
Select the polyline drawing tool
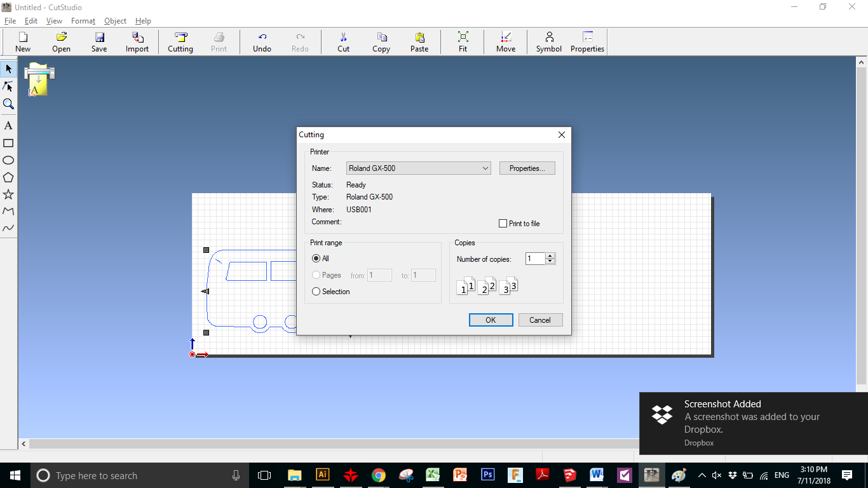(8, 211)
